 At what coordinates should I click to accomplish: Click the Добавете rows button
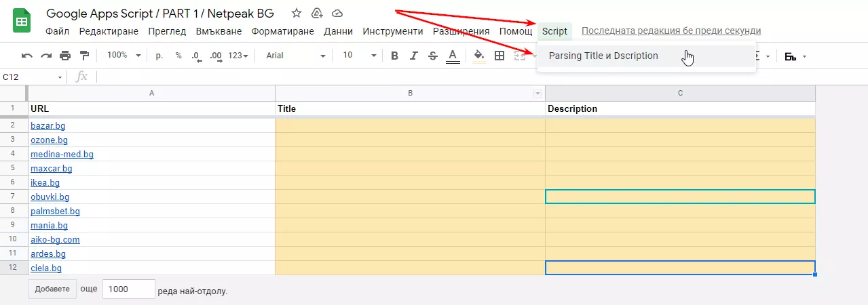(x=52, y=289)
